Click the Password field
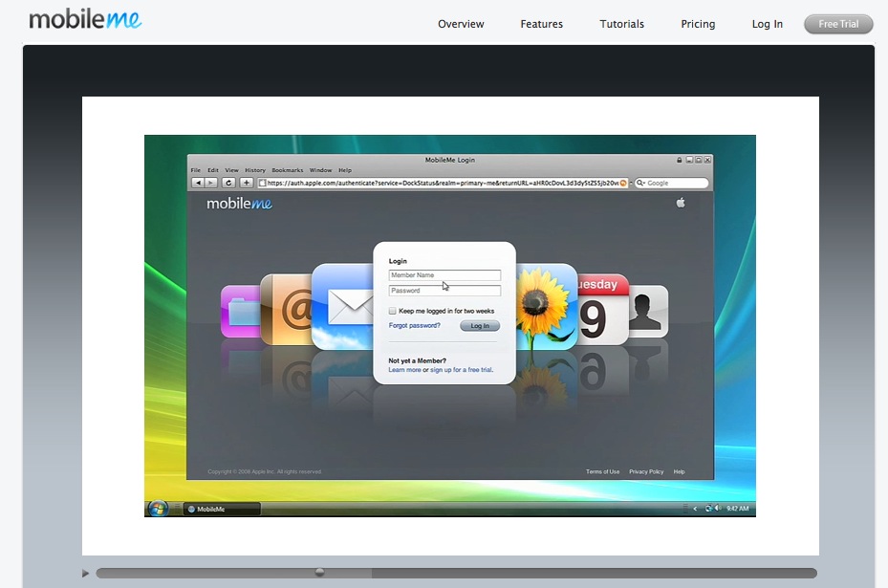This screenshot has height=588, width=888. pos(444,291)
